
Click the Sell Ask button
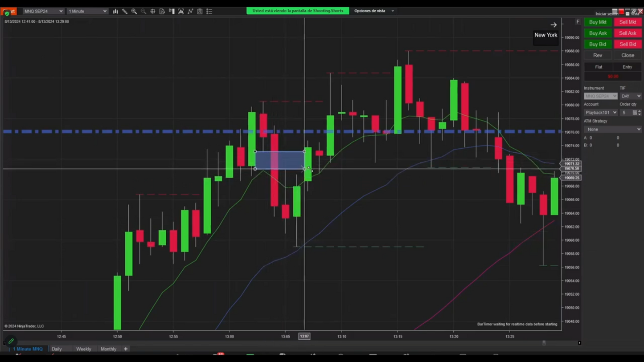tap(628, 33)
